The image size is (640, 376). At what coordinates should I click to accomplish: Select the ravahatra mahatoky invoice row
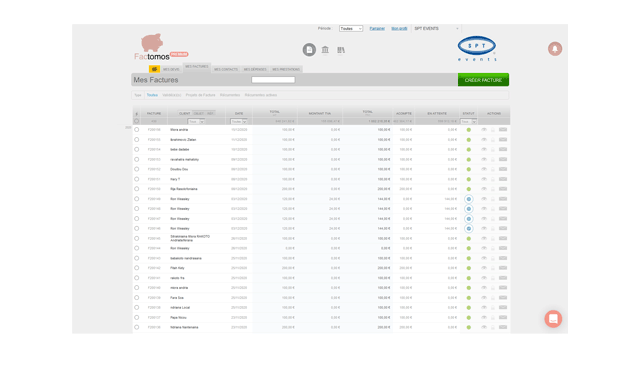(137, 159)
